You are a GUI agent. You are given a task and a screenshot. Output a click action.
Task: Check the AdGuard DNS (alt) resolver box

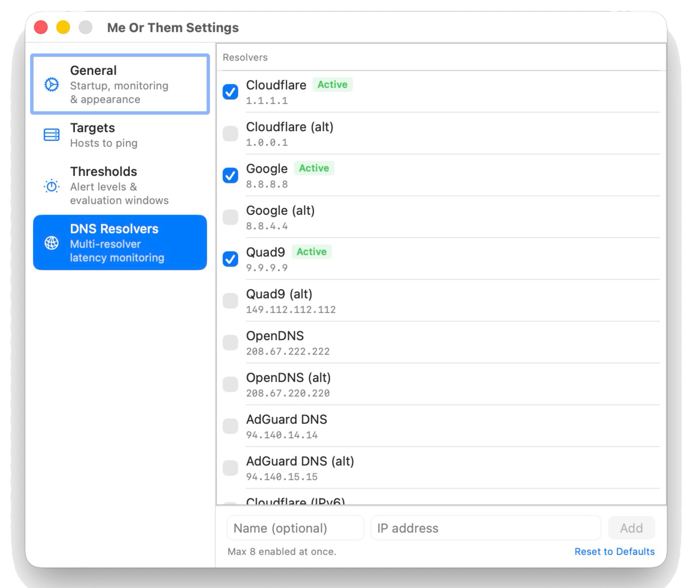(x=230, y=468)
